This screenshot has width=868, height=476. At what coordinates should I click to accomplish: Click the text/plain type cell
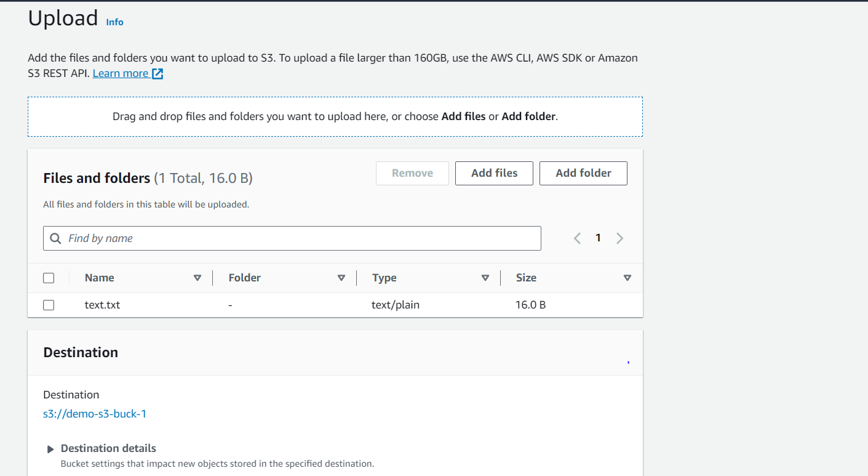[396, 305]
